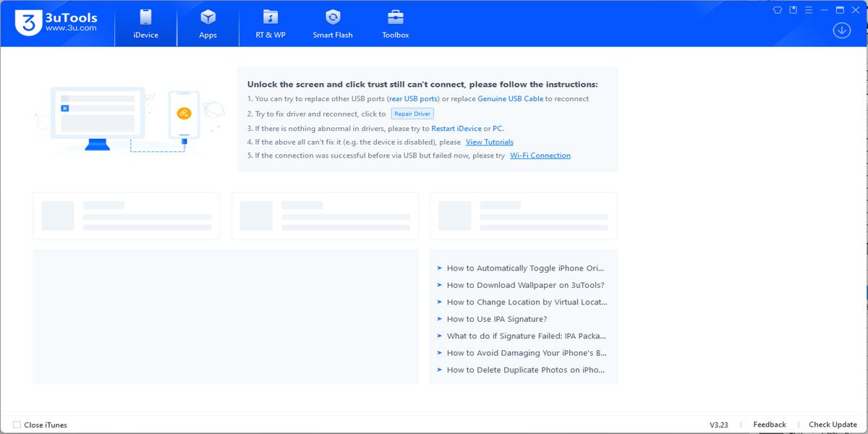Screen dimensions: 868x434
Task: Click the Wi-Fi Connection link
Action: 540,156
